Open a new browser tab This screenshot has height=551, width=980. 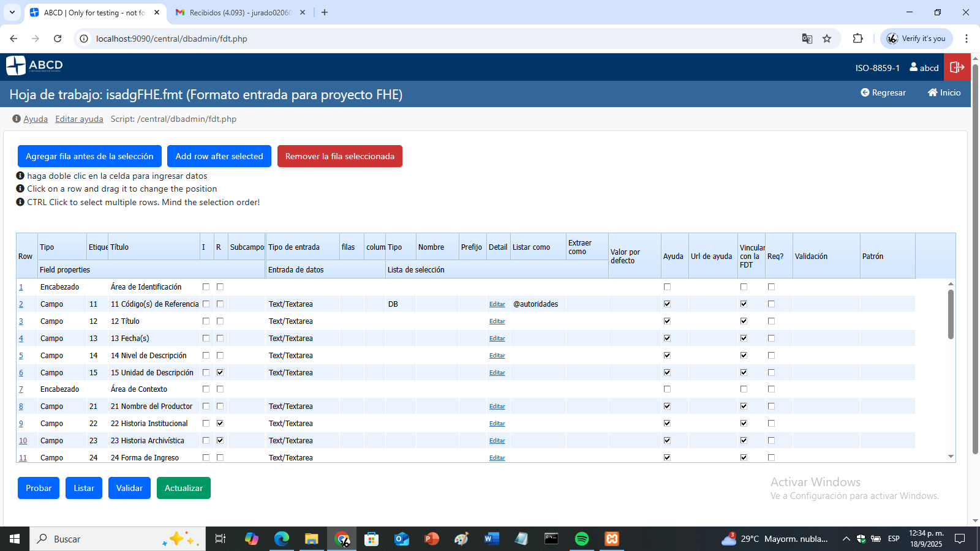[325, 12]
